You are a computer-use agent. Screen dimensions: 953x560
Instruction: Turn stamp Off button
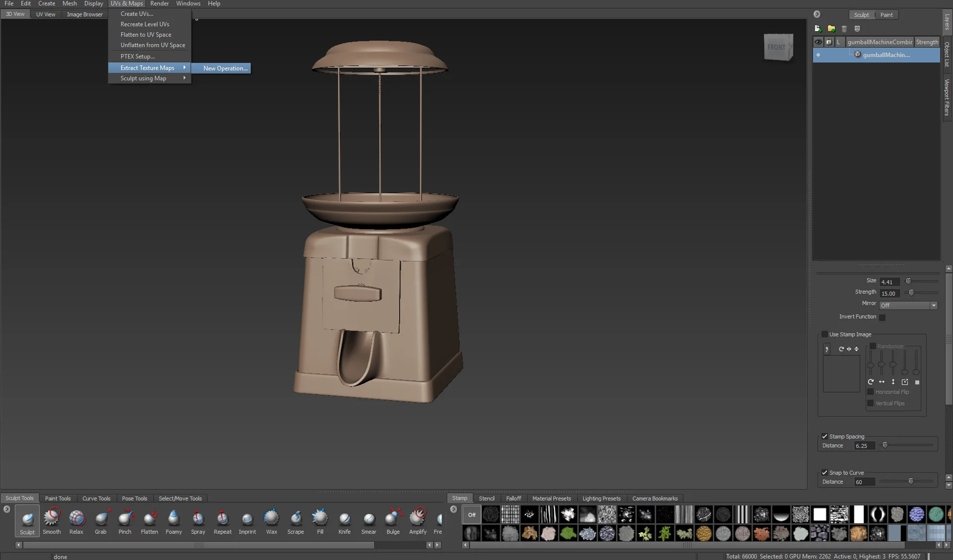[x=472, y=515]
